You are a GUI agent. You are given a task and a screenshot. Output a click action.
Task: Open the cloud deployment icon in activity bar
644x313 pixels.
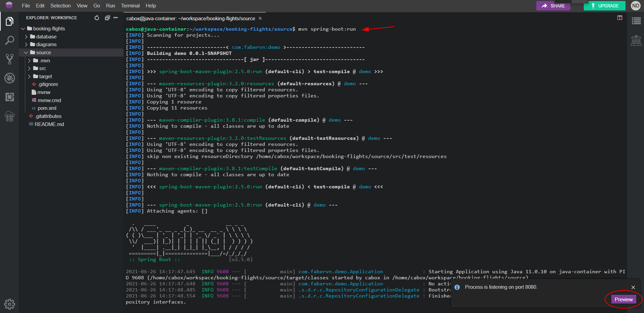(x=9, y=116)
